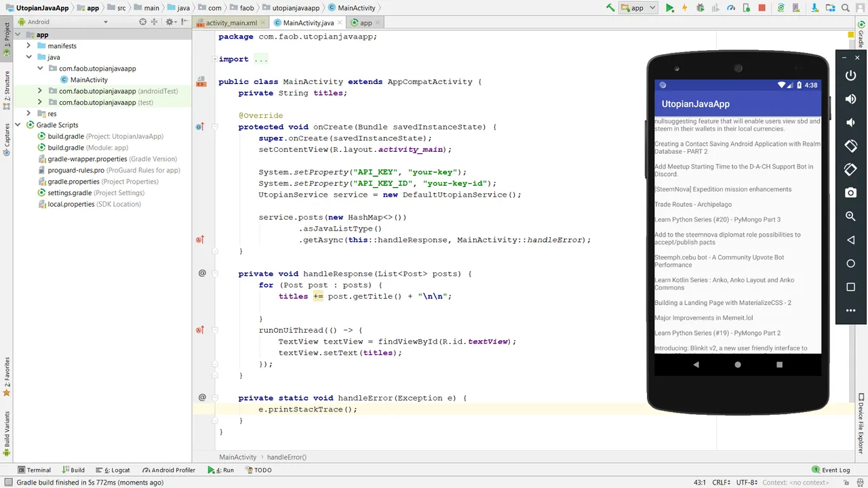Take emulator screenshot with camera icon
This screenshot has width=868, height=488.
point(850,192)
